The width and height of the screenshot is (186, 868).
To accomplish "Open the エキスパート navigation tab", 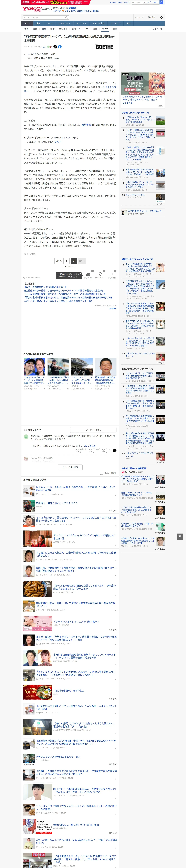I will 64,24.
